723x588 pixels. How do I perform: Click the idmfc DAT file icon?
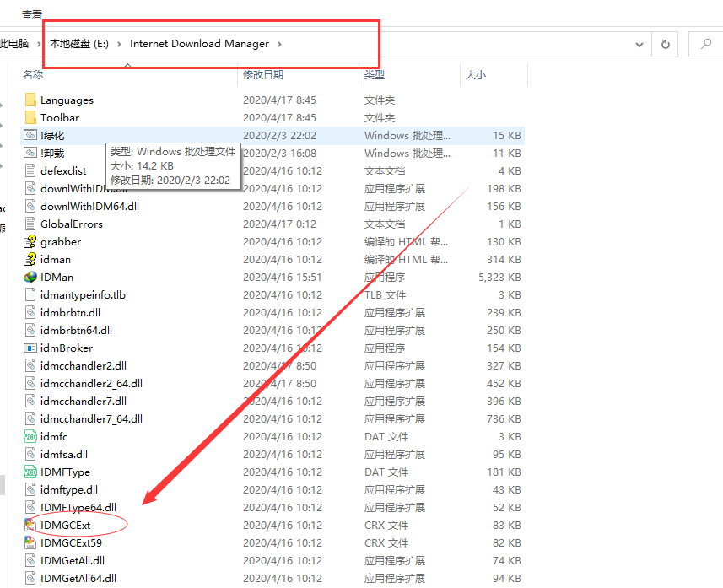click(30, 436)
